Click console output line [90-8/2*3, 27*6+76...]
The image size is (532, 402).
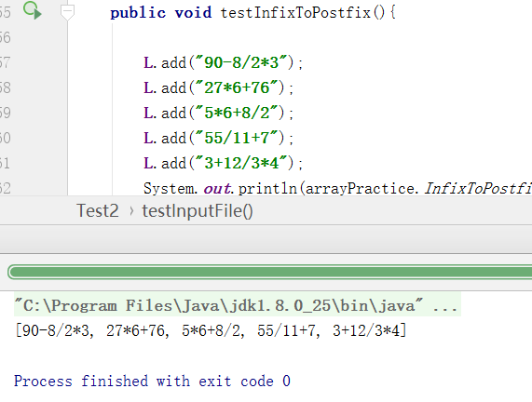[211, 330]
